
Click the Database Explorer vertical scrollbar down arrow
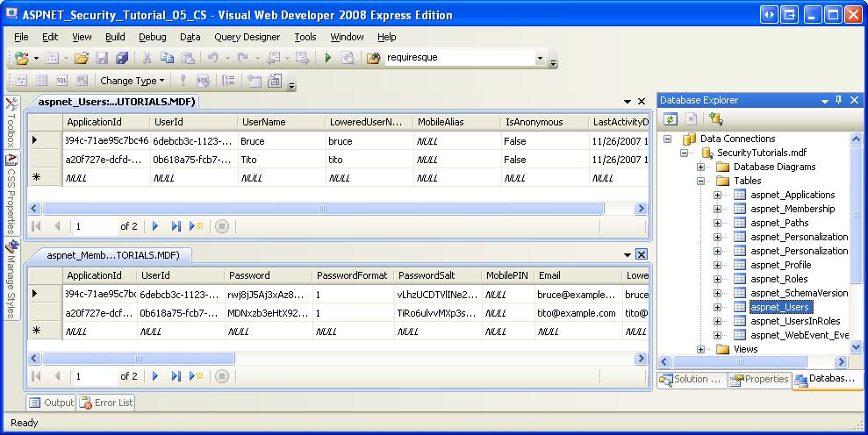click(x=856, y=347)
